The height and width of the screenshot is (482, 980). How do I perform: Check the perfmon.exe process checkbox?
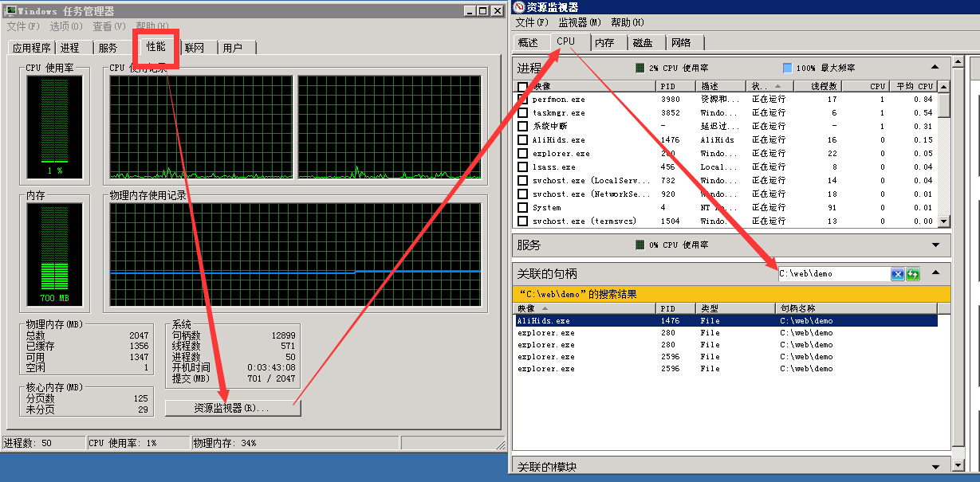[522, 100]
